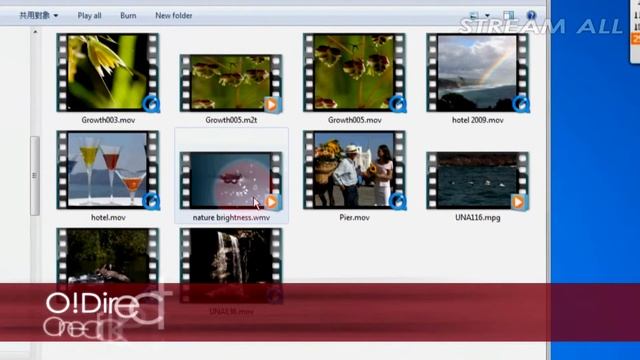Select the Growth005.m2t video thumbnail
This screenshot has width=640, height=360.
pos(231,83)
